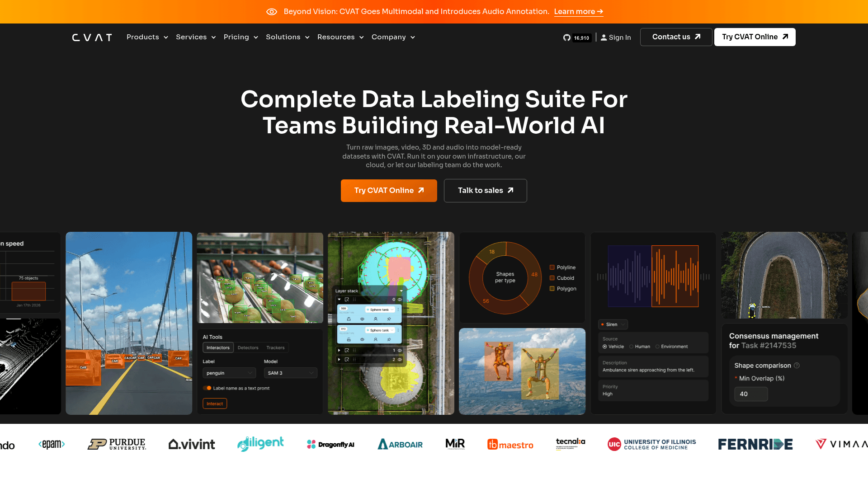Open the penguin label dropdown

tap(229, 373)
